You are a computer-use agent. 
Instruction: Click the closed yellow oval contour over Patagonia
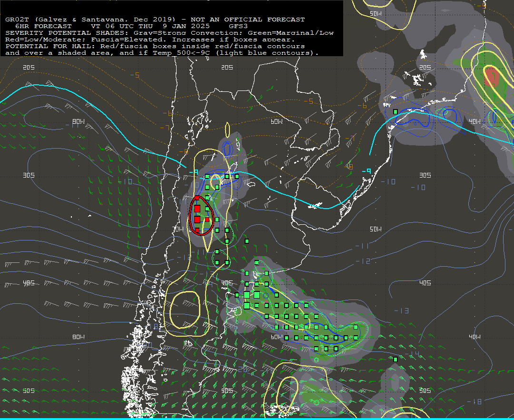tap(185, 310)
